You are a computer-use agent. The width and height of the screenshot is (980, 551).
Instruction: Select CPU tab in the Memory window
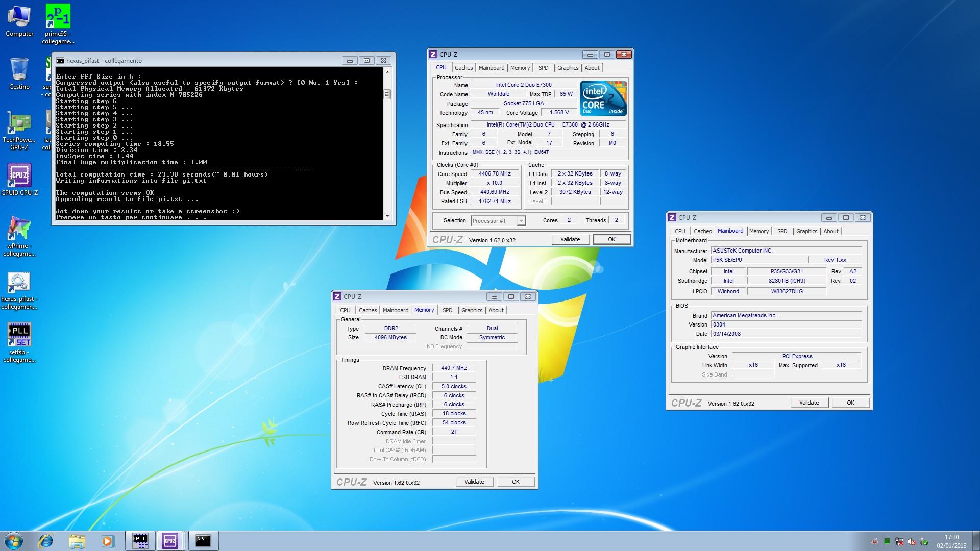pos(346,310)
